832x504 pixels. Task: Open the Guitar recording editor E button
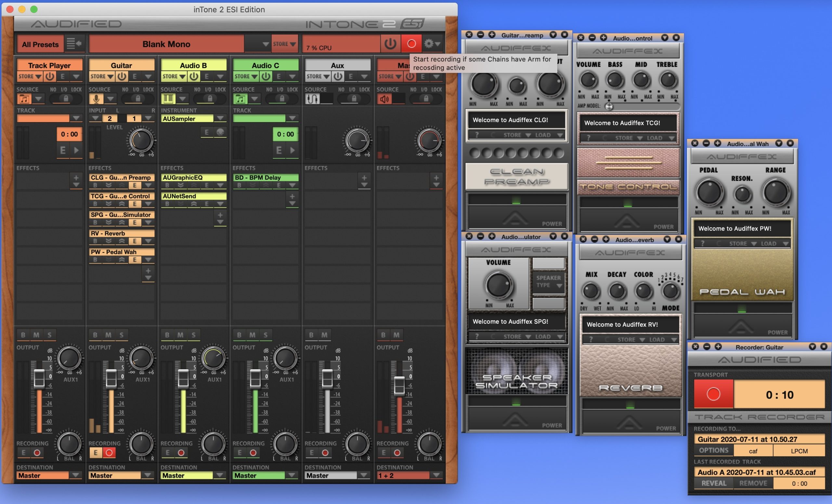click(x=96, y=453)
